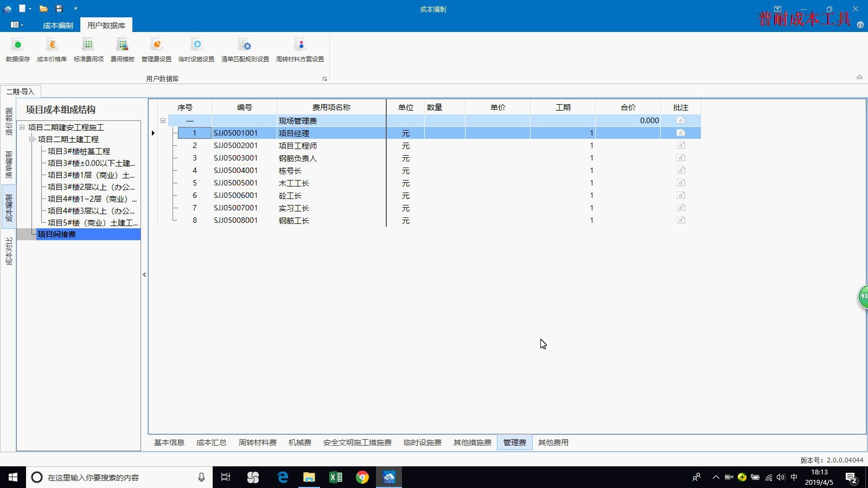Click the annotation icon in 栋号长 row
The height and width of the screenshot is (488, 868).
(681, 170)
